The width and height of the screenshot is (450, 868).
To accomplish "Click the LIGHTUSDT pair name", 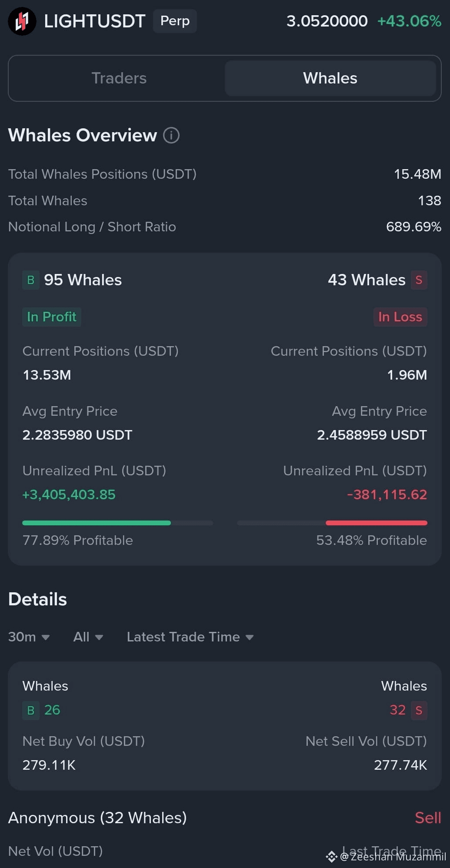I will [94, 21].
